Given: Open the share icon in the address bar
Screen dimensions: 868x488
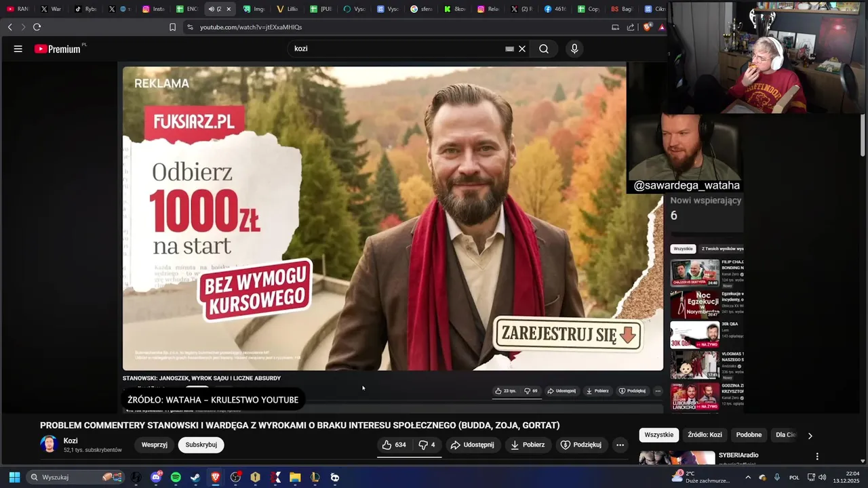Looking at the screenshot, I should [x=631, y=27].
